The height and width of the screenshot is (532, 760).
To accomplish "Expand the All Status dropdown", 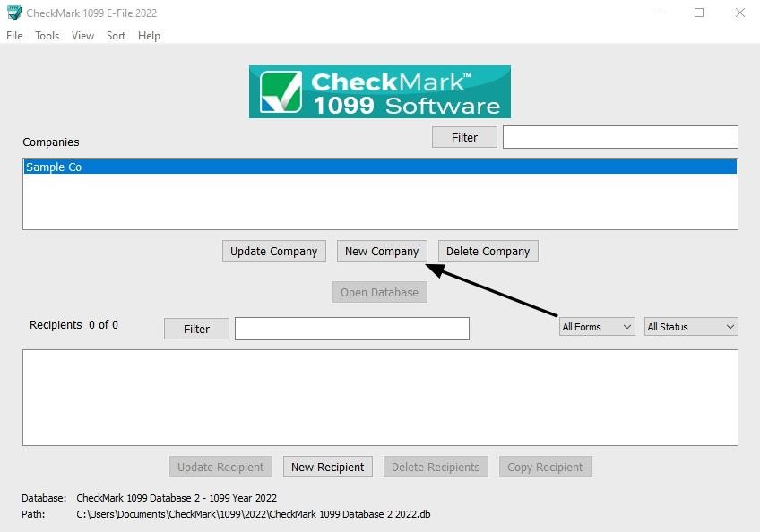I will (690, 326).
